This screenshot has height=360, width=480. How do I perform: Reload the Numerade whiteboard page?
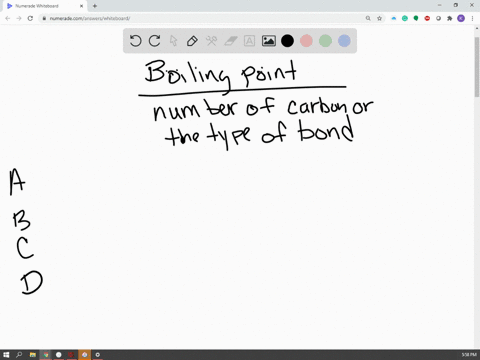(30, 18)
